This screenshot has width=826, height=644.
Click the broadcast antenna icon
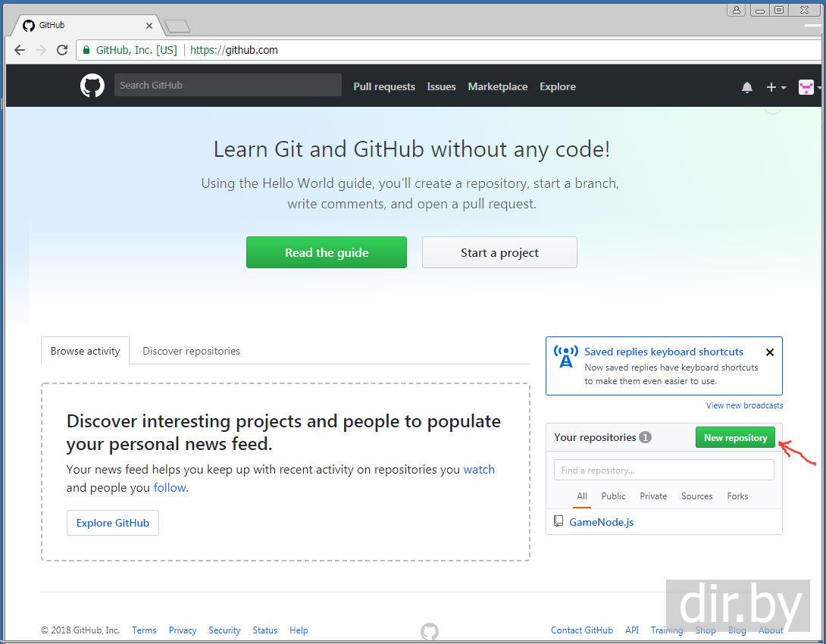pos(566,357)
